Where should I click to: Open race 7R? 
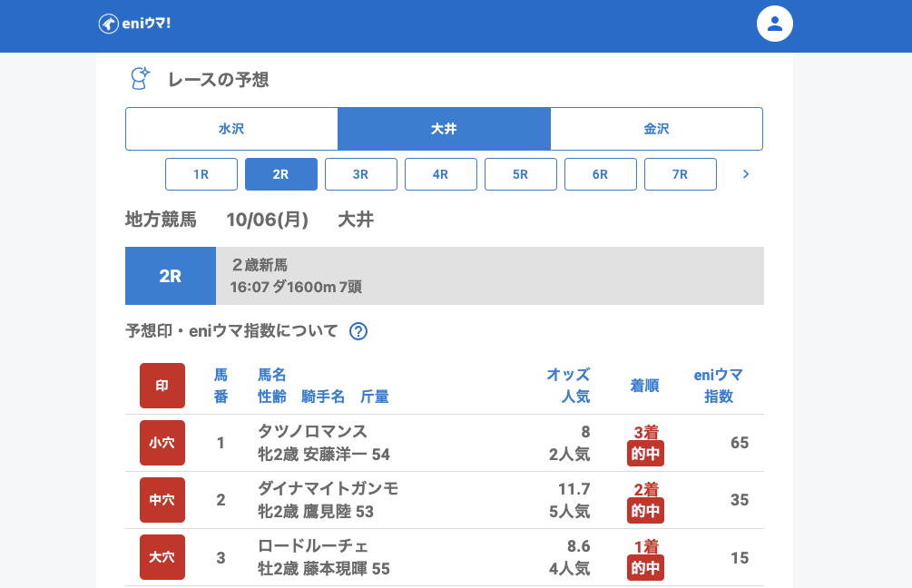point(681,174)
